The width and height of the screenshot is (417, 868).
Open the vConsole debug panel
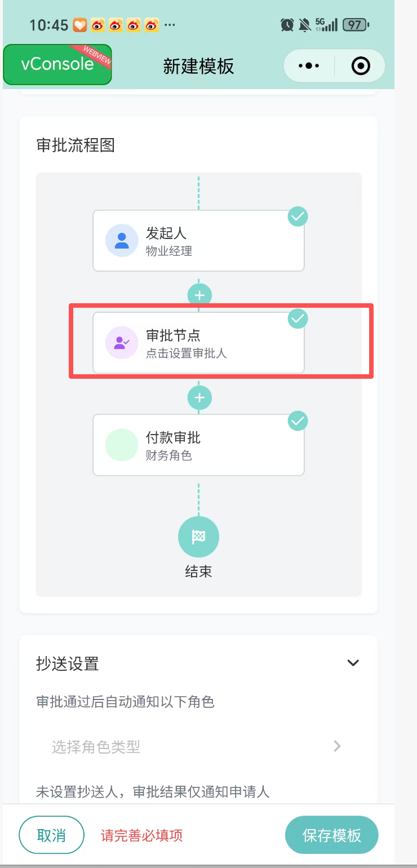(x=57, y=64)
